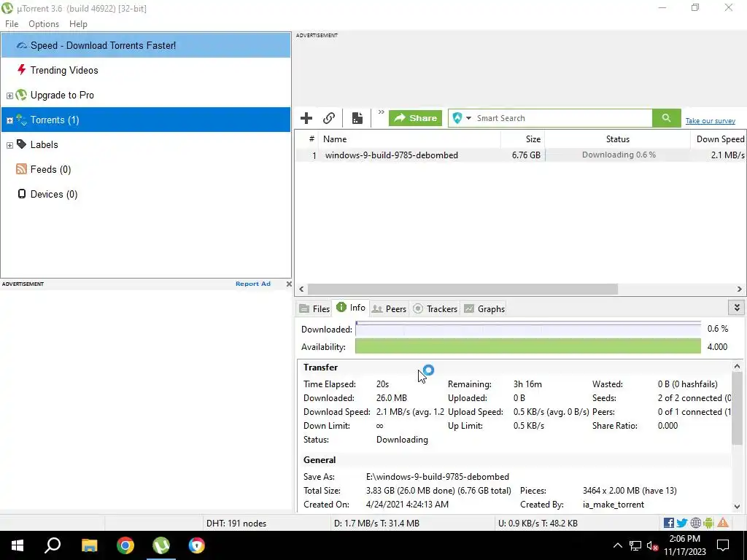This screenshot has height=560, width=747.
Task: Open File Explorer from the taskbar
Action: coord(89,545)
